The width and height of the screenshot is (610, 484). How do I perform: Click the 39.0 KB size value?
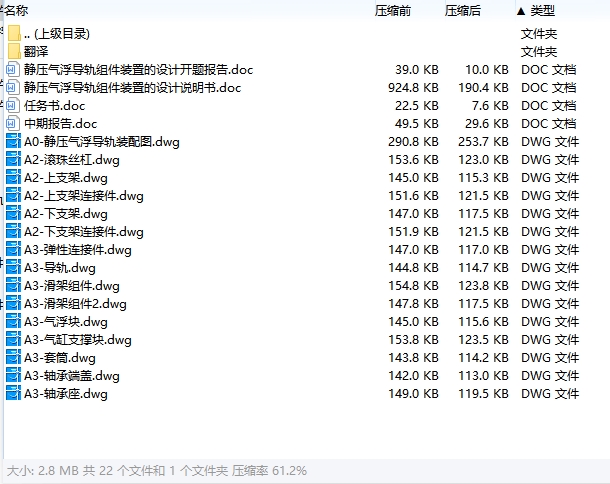click(417, 70)
